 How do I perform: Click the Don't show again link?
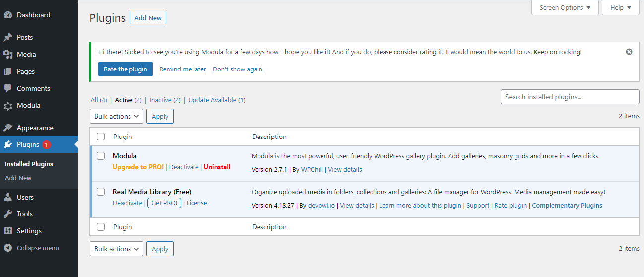[238, 69]
